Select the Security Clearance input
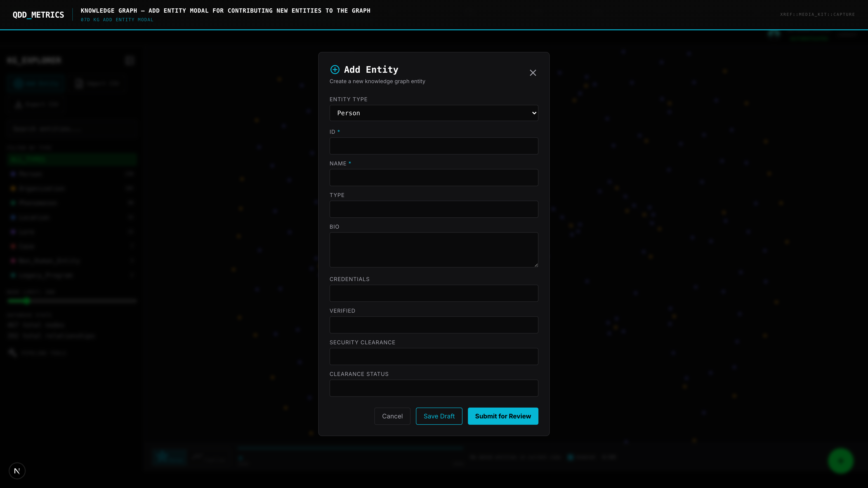Image resolution: width=868 pixels, height=488 pixels. click(x=433, y=357)
